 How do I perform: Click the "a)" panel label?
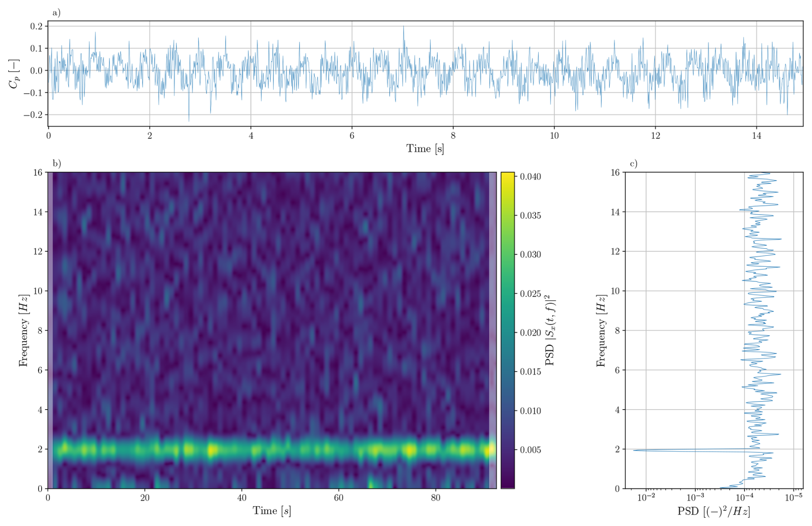(56, 13)
